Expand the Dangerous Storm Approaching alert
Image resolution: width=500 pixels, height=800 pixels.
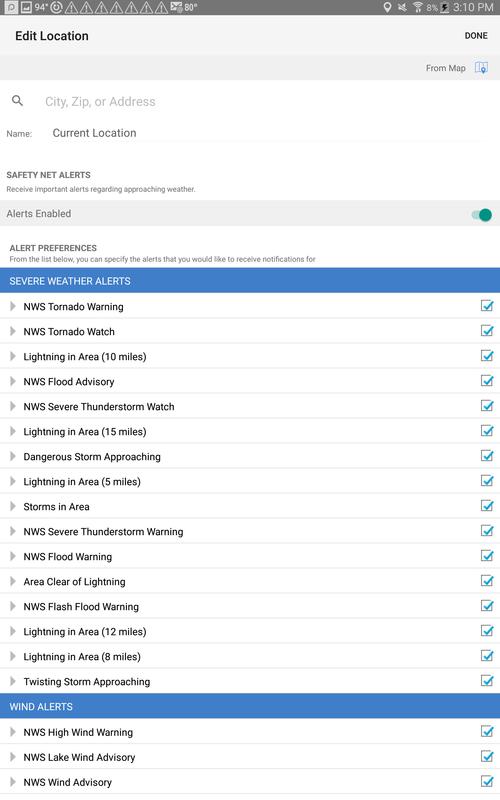(13, 456)
